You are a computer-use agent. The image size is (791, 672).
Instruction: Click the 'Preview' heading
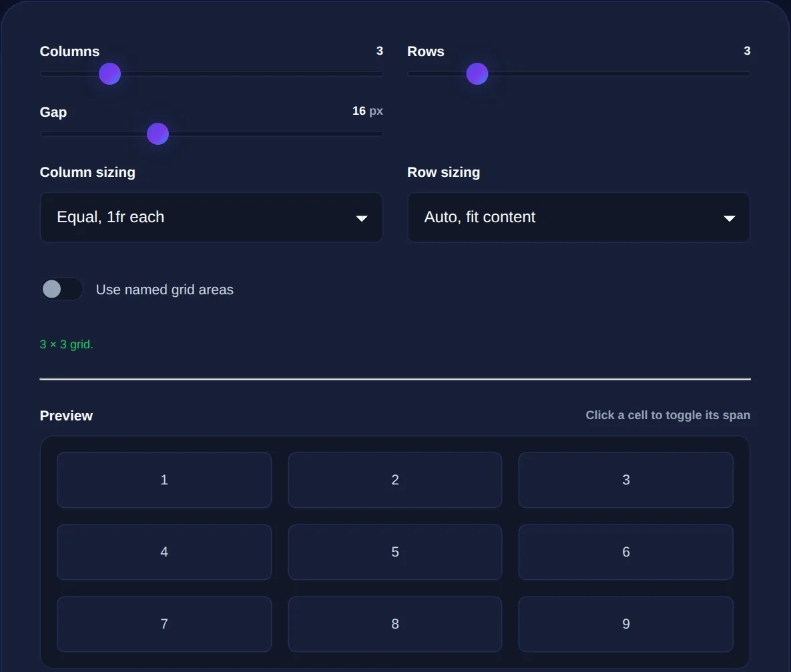[66, 416]
